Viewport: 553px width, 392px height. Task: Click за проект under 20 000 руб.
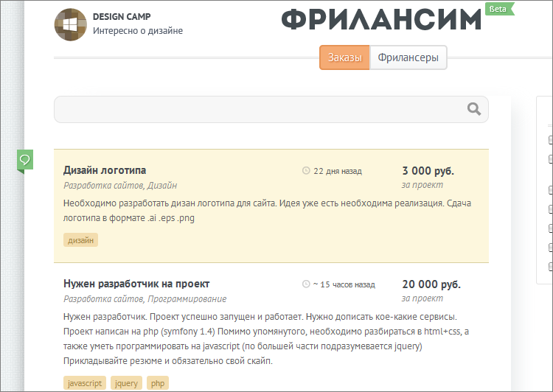click(422, 298)
